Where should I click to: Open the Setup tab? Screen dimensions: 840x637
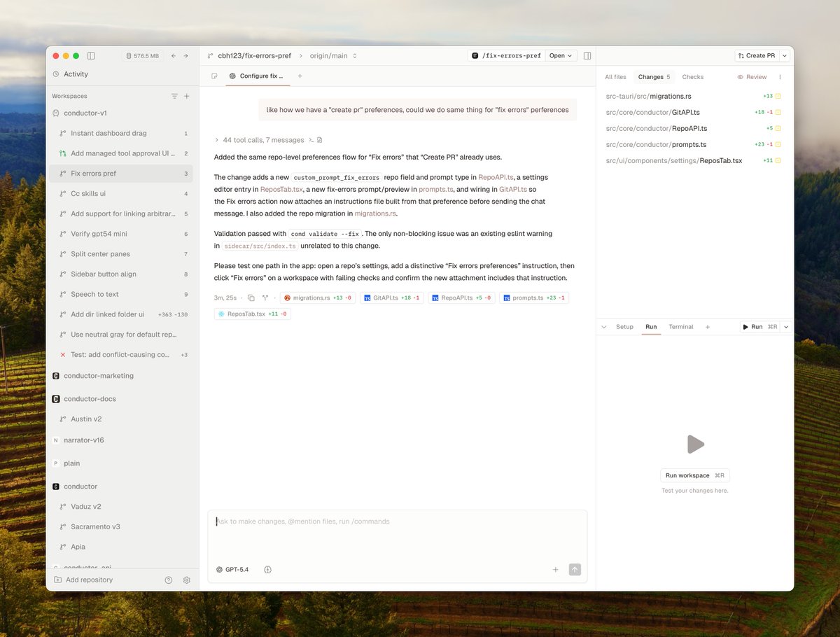[624, 327]
